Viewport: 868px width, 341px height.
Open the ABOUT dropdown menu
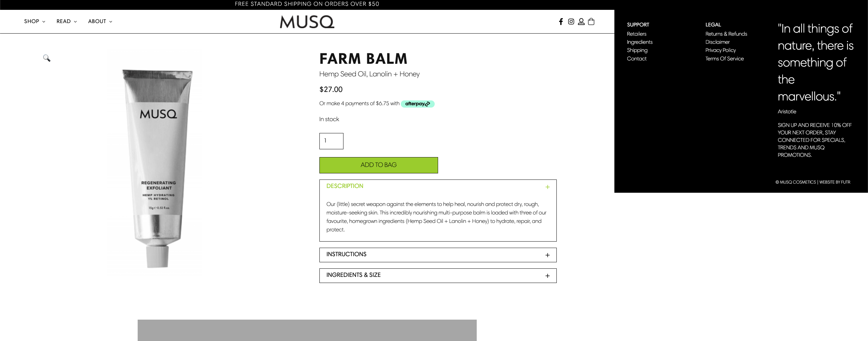pyautogui.click(x=100, y=21)
